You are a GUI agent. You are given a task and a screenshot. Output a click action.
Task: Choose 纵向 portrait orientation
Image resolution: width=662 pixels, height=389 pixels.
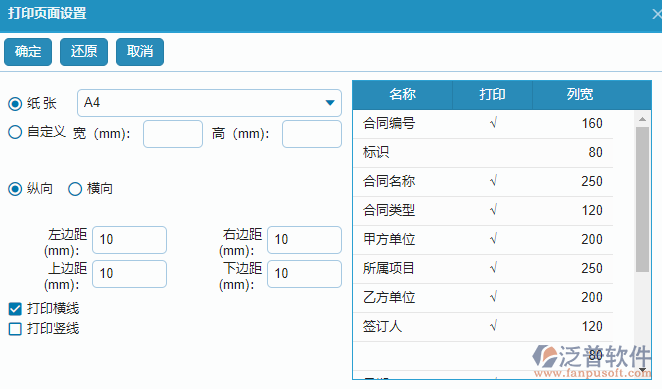[15, 189]
